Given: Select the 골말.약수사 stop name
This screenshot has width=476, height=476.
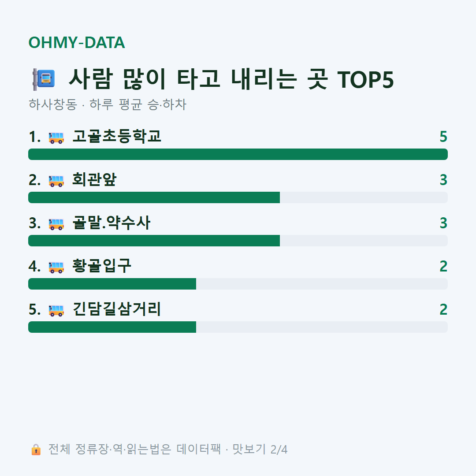Looking at the screenshot, I should (x=111, y=223).
